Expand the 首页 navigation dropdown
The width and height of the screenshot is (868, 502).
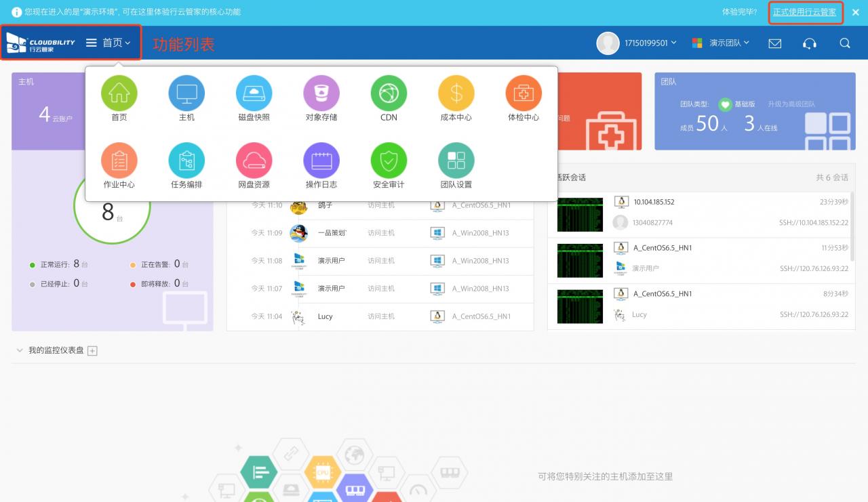click(x=115, y=43)
